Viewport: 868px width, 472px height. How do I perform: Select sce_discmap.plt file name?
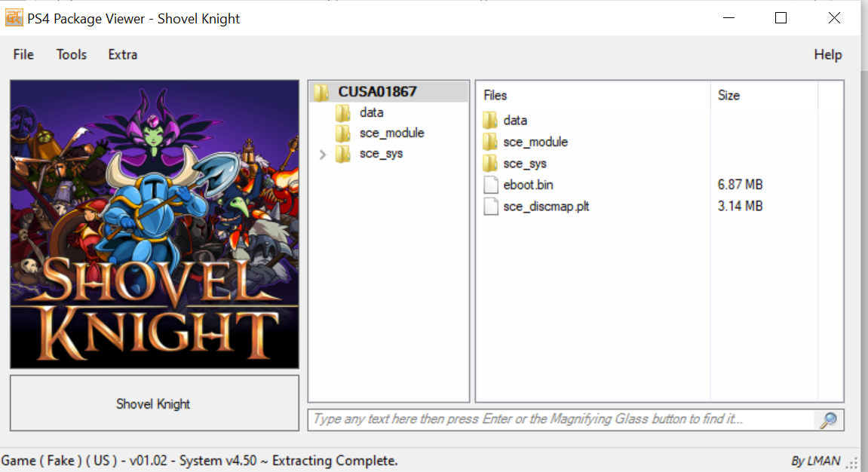pos(546,207)
